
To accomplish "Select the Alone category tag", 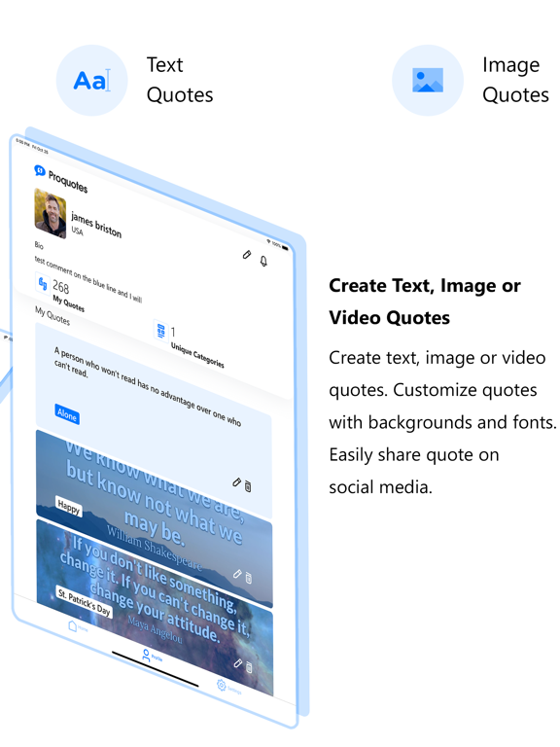I will tap(67, 415).
